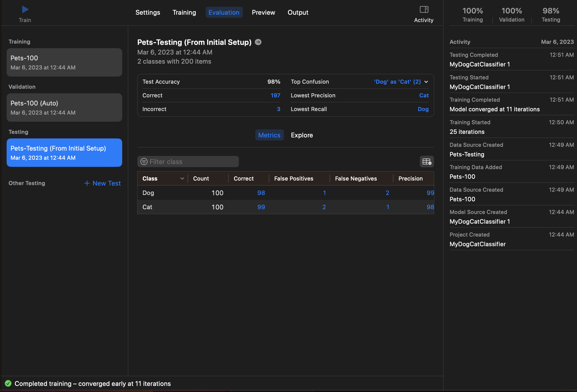The height and width of the screenshot is (392, 577).
Task: Click the green completed checkmark icon
Action: pyautogui.click(x=8, y=383)
